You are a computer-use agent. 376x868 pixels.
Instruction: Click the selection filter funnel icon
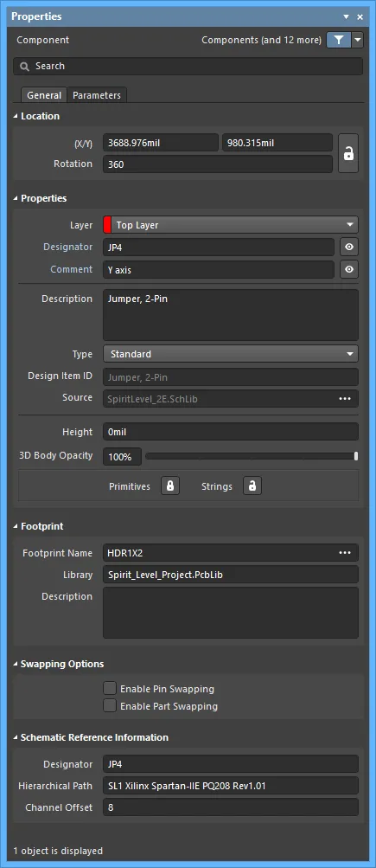pos(339,40)
